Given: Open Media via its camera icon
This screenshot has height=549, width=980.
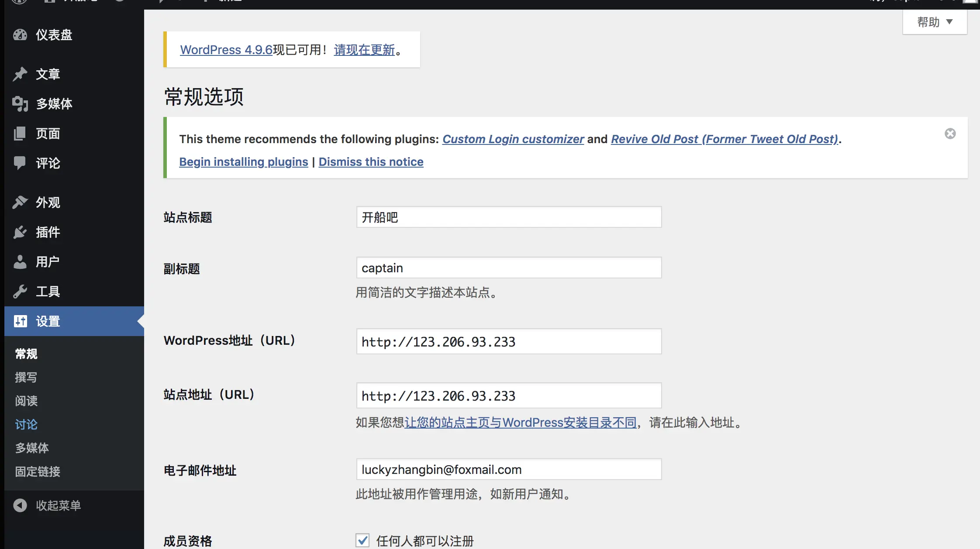Looking at the screenshot, I should click(20, 104).
